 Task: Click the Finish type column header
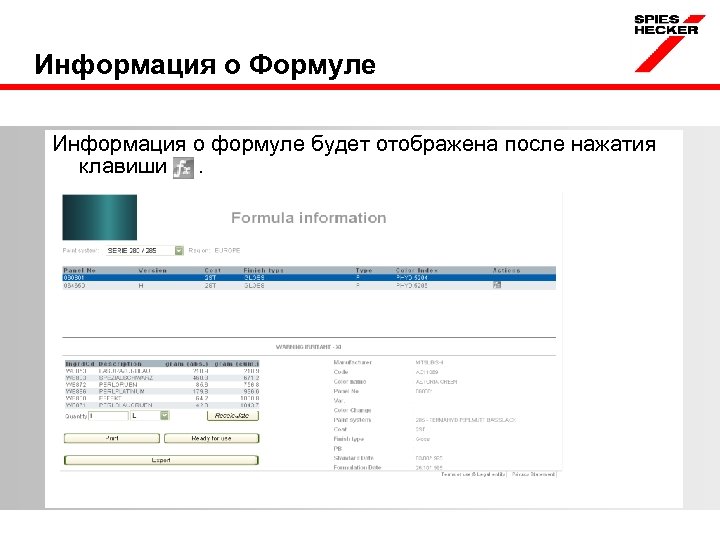(x=264, y=270)
